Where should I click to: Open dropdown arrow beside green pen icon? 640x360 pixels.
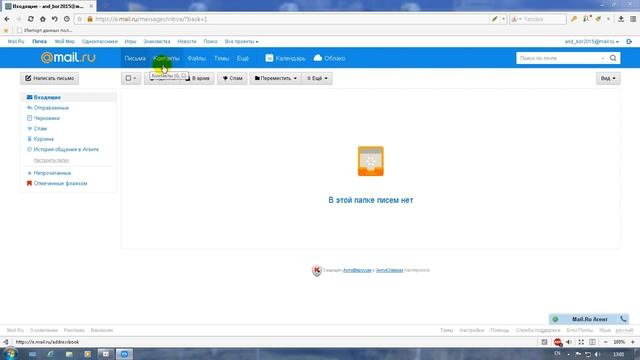pyautogui.click(x=503, y=19)
